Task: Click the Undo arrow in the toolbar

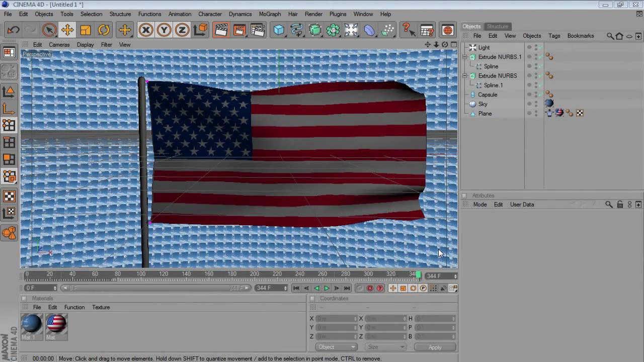Action: tap(14, 30)
